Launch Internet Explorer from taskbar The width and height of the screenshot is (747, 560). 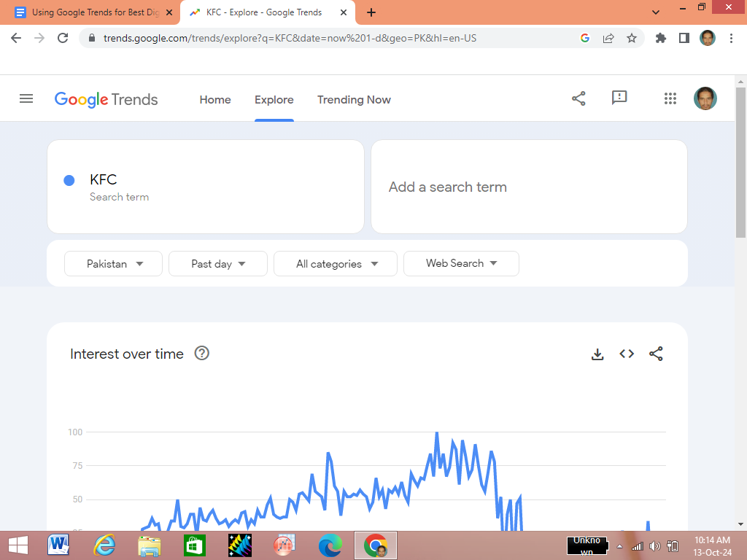(x=104, y=545)
